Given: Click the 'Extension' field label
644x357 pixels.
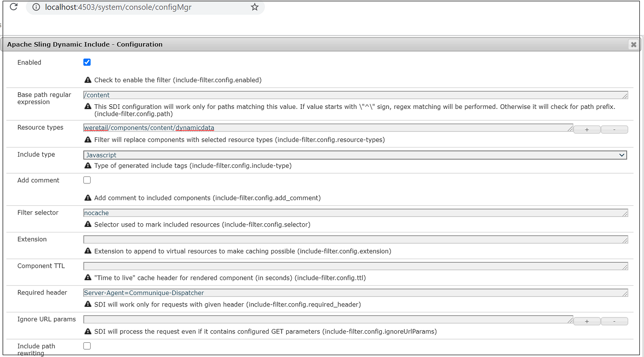Looking at the screenshot, I should (x=32, y=239).
